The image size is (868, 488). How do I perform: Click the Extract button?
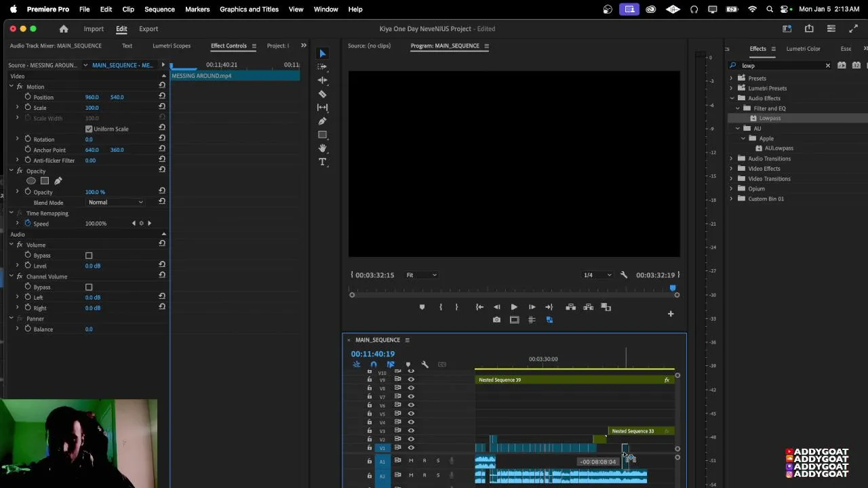tap(588, 307)
